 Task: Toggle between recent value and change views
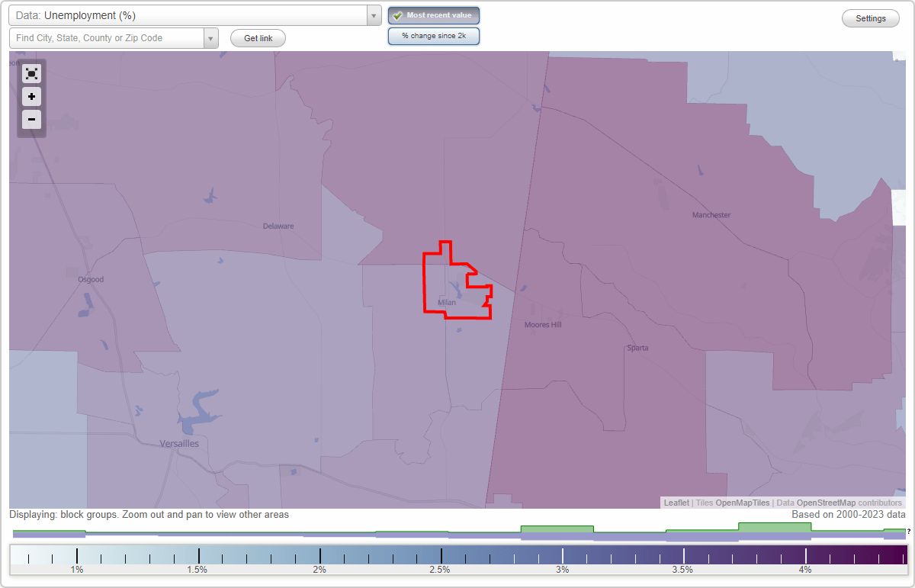[x=433, y=35]
